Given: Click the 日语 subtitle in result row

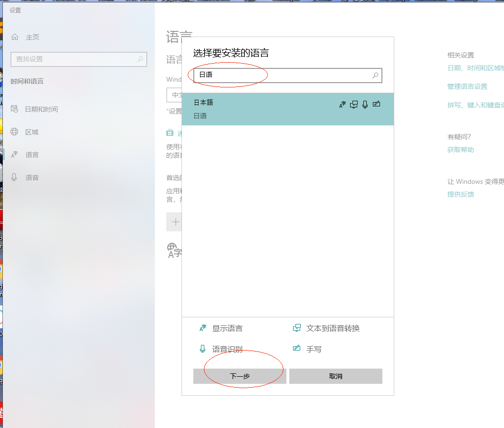Looking at the screenshot, I should (x=200, y=116).
